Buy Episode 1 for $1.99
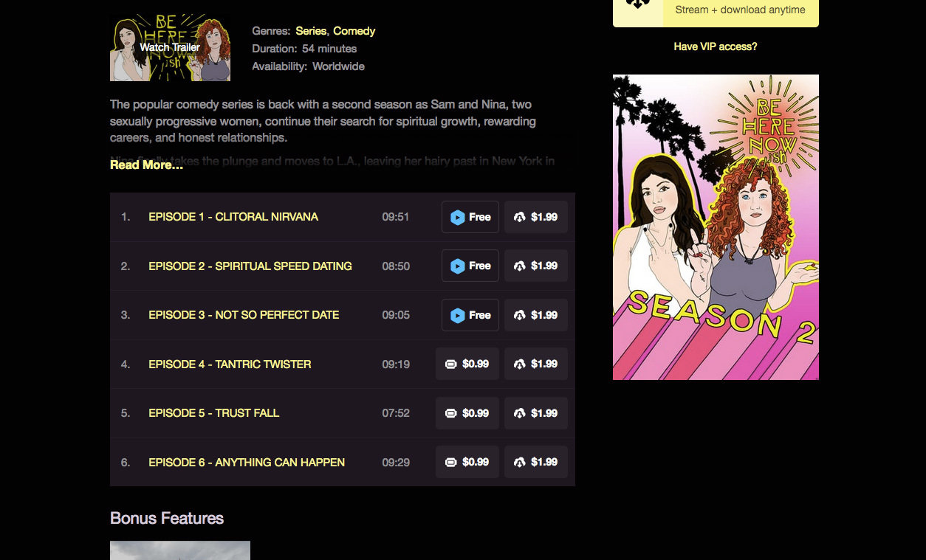The width and height of the screenshot is (926, 560). click(x=536, y=217)
